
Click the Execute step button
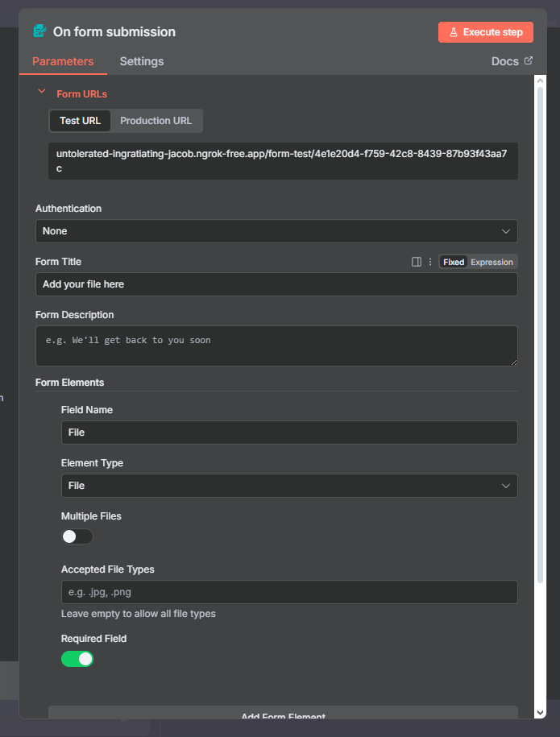point(486,32)
